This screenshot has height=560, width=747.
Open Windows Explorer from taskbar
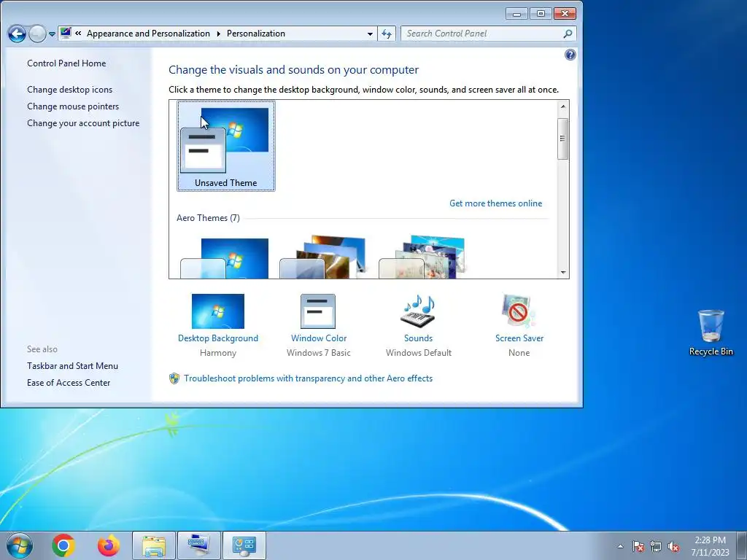point(154,545)
